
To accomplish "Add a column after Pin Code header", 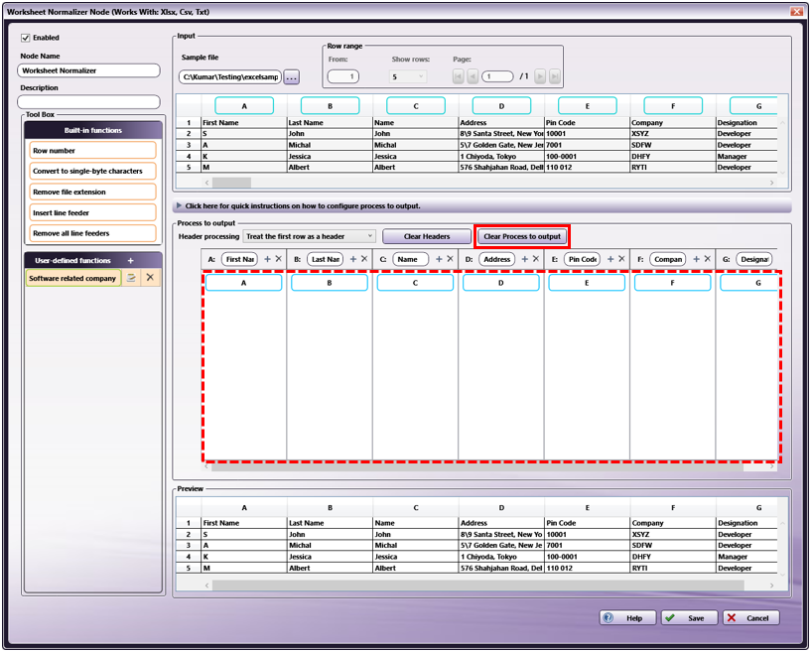I will (610, 259).
